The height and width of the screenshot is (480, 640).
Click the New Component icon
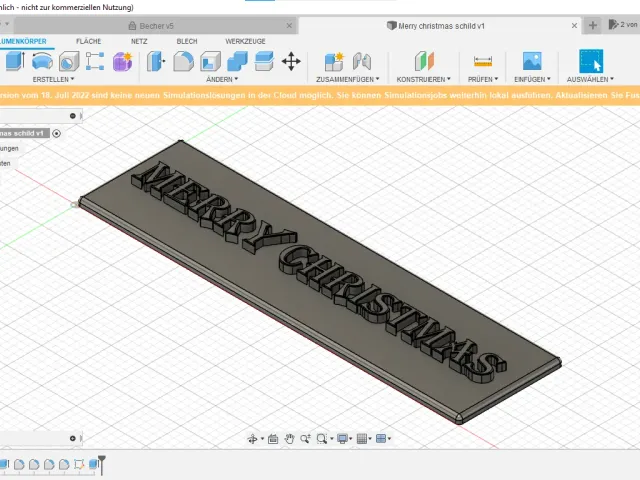coord(334,62)
